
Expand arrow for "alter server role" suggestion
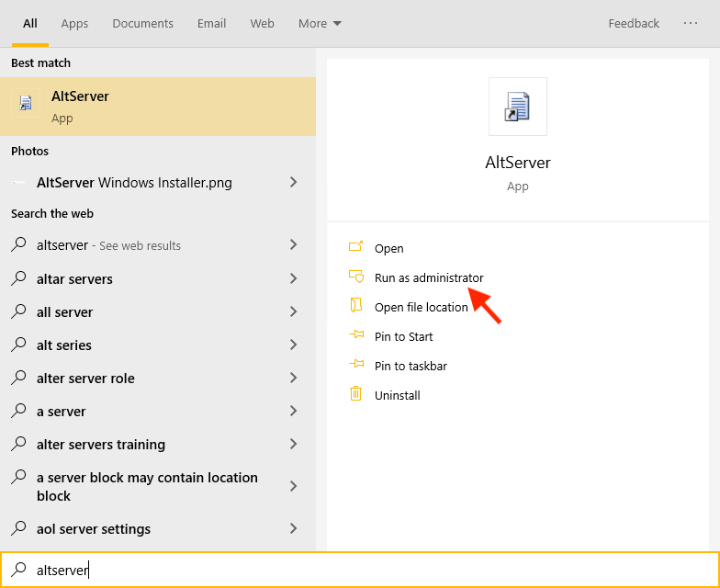pyautogui.click(x=294, y=378)
